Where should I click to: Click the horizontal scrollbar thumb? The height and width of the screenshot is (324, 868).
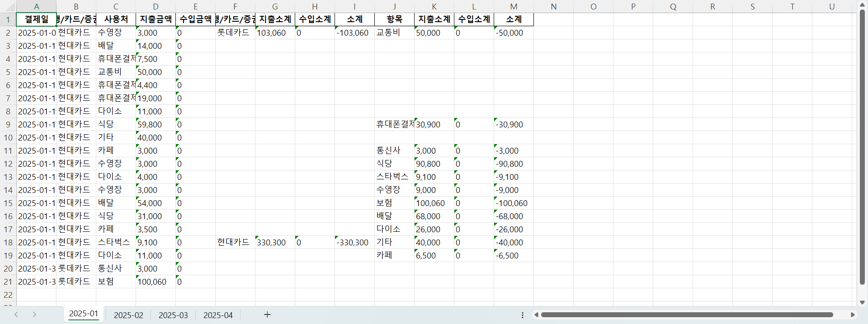point(687,315)
